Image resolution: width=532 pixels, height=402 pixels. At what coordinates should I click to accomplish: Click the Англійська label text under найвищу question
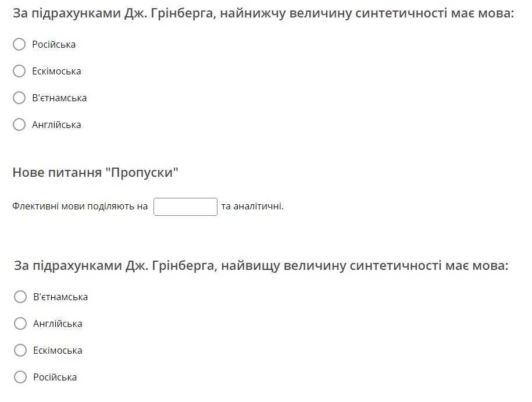[58, 324]
